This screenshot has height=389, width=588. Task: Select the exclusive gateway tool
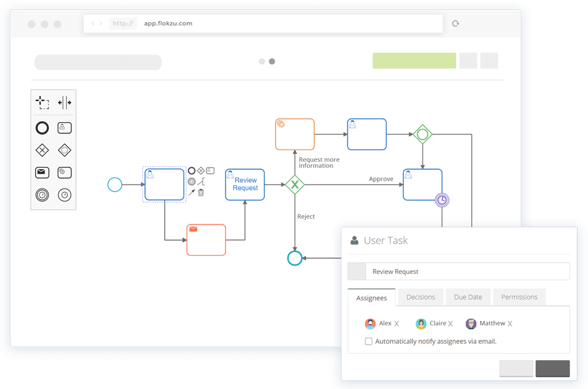click(x=42, y=149)
